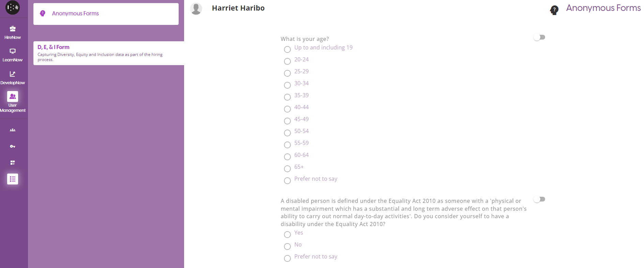This screenshot has width=644, height=268.
Task: Click the key permissions icon
Action: [x=13, y=146]
